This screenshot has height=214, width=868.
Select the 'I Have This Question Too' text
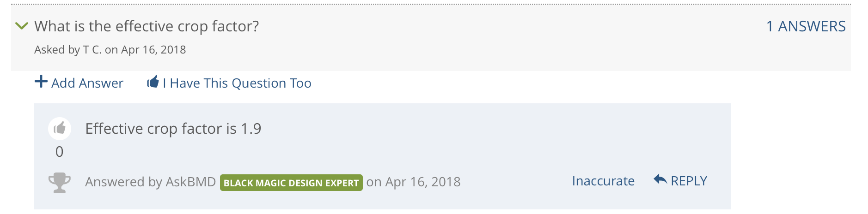[237, 83]
